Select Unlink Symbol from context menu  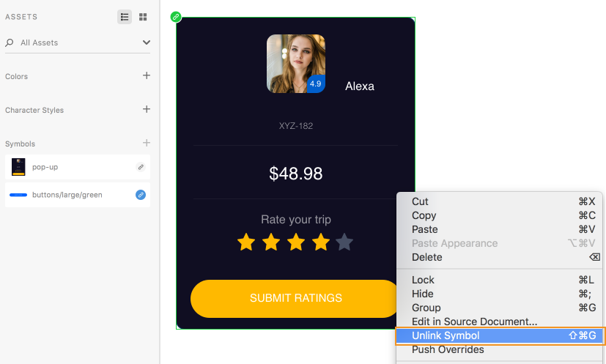pyautogui.click(x=446, y=335)
